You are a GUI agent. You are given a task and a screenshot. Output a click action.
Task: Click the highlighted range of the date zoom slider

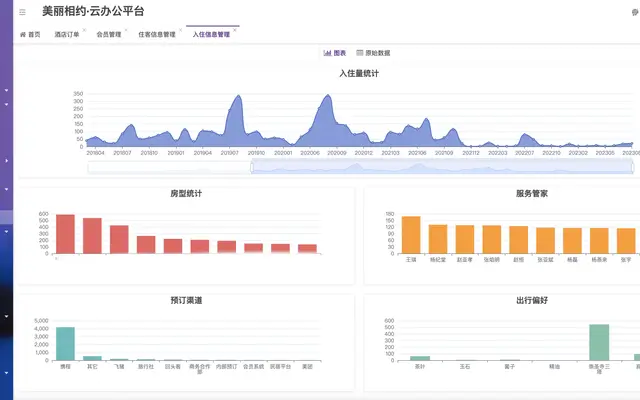pyautogui.click(x=442, y=167)
